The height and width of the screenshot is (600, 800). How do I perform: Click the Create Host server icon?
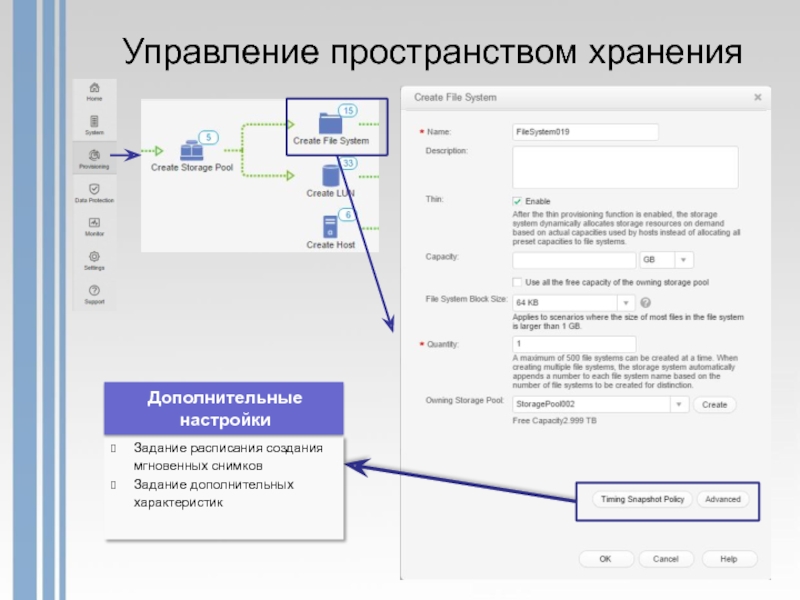[x=330, y=228]
